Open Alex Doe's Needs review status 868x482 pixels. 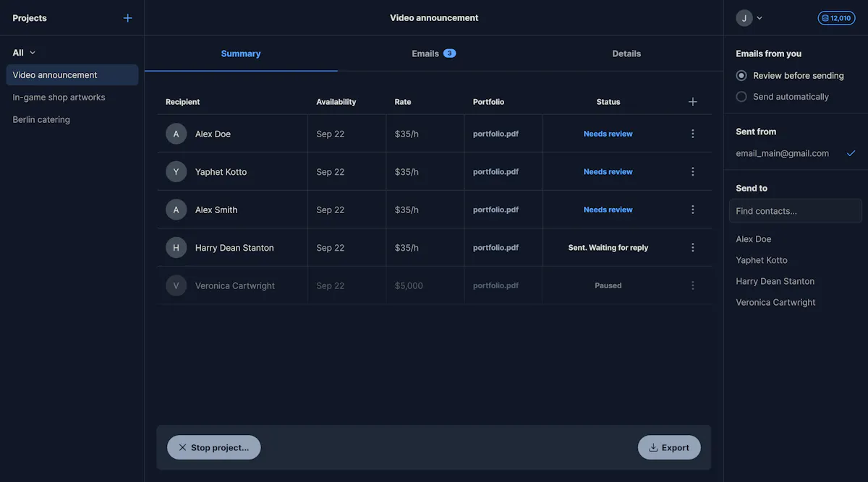coord(608,134)
